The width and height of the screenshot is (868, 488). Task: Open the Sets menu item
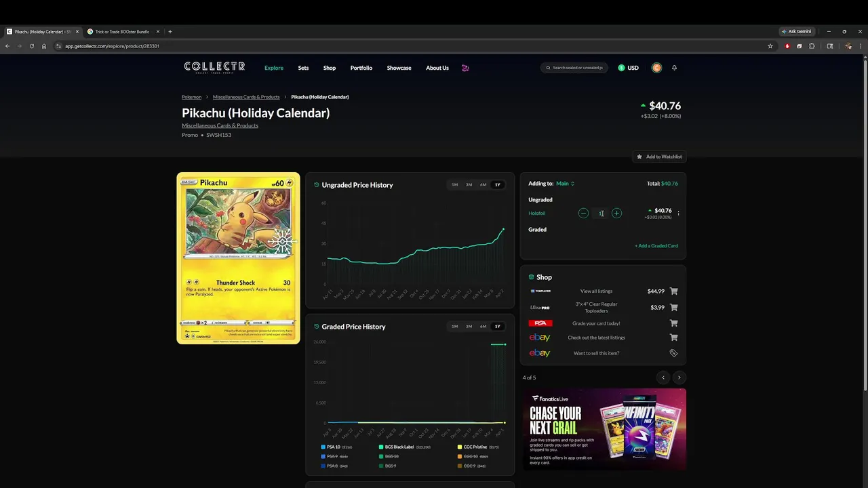coord(303,68)
